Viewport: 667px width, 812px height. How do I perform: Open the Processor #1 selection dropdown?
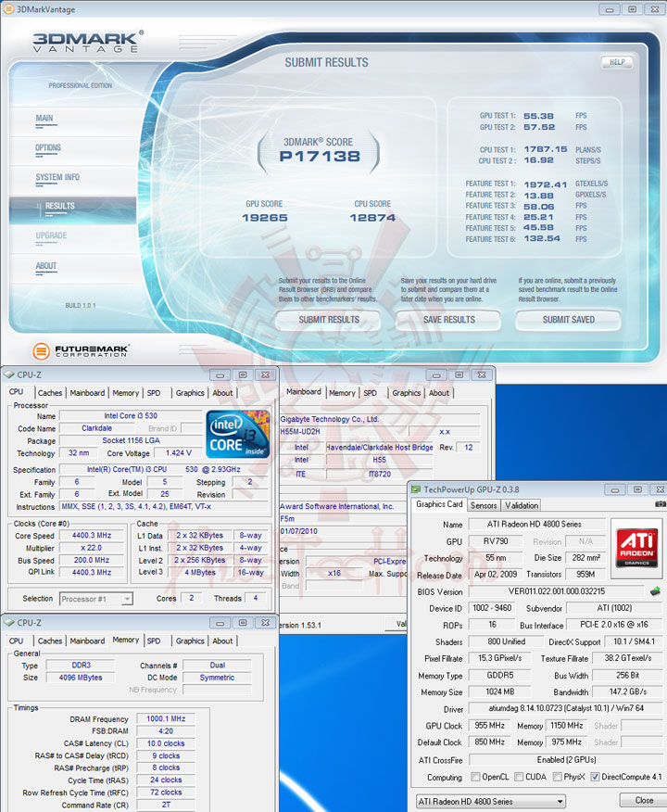96,599
